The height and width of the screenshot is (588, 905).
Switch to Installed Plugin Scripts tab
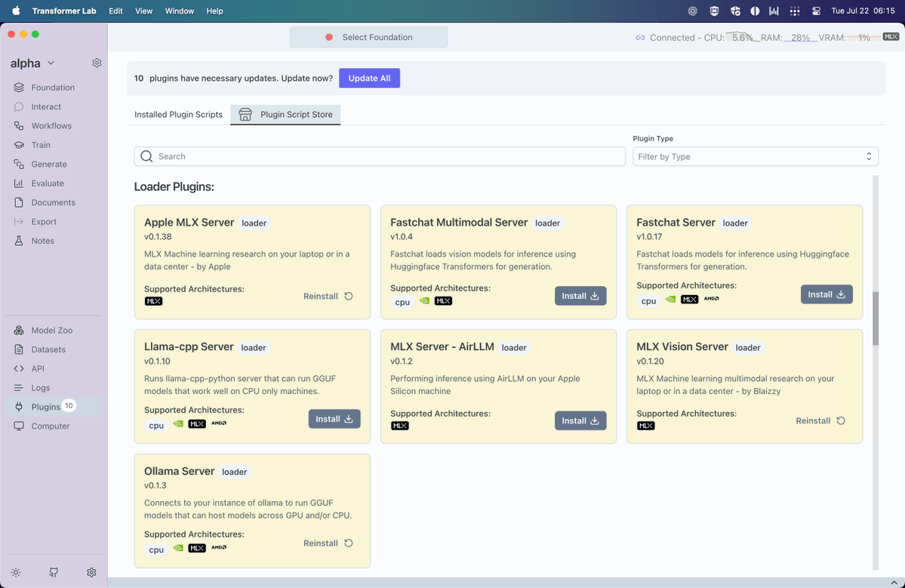(178, 114)
